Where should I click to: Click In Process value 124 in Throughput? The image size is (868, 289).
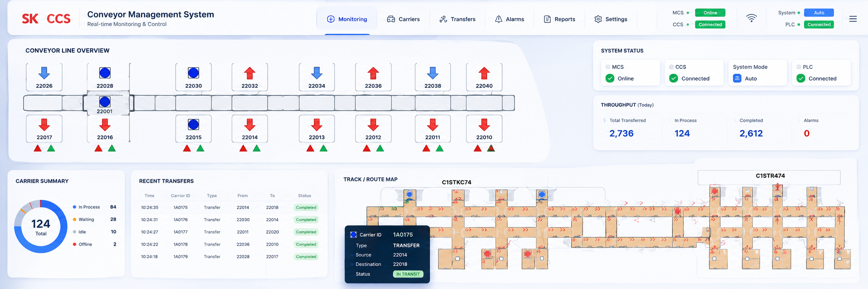point(682,133)
